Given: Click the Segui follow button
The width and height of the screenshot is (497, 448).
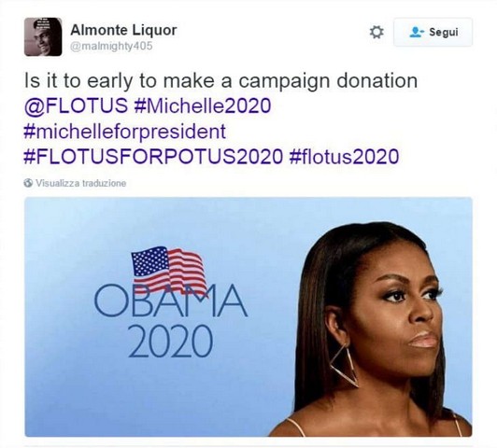Looking at the screenshot, I should pos(433,33).
